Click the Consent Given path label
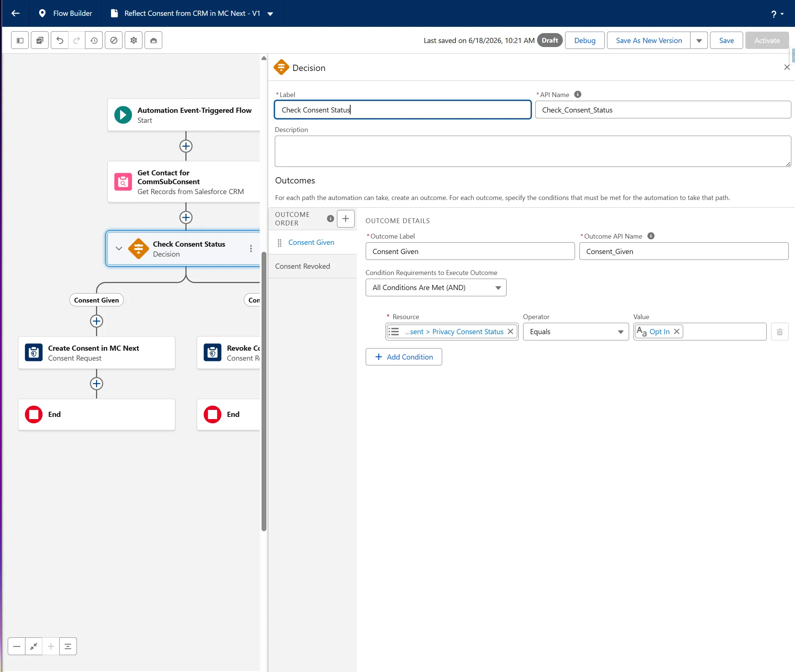 (x=96, y=300)
